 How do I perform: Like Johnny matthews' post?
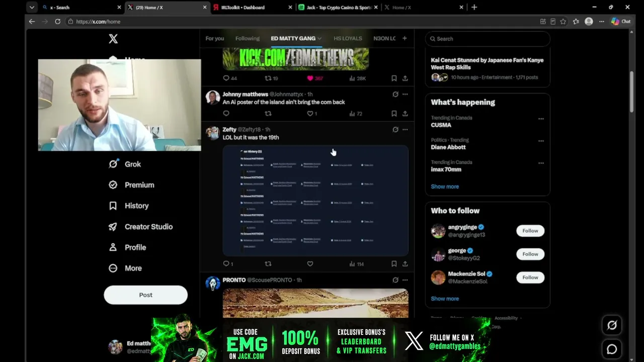point(310,114)
